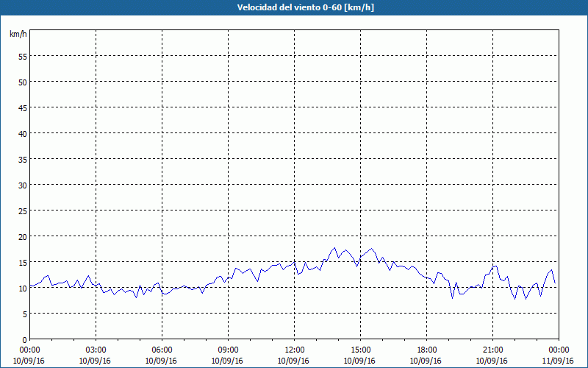Click the title 'Velocidad del viento 0-60 [km/h]'

pos(305,7)
